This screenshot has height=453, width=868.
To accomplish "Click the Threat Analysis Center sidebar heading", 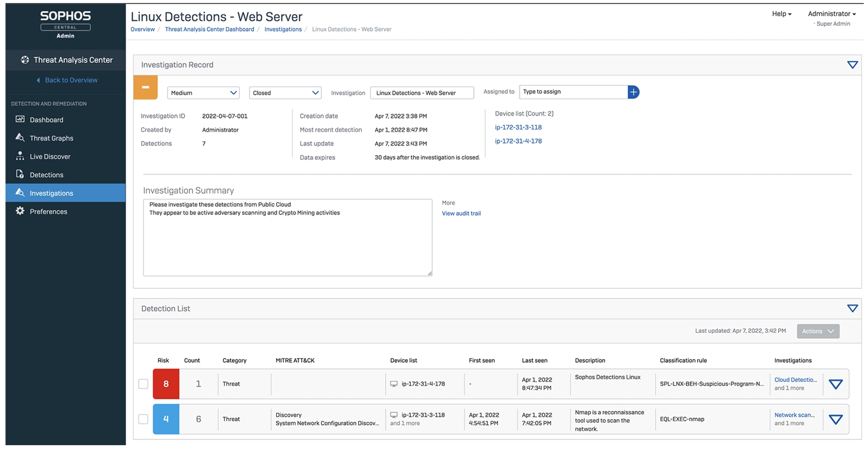I will [73, 60].
